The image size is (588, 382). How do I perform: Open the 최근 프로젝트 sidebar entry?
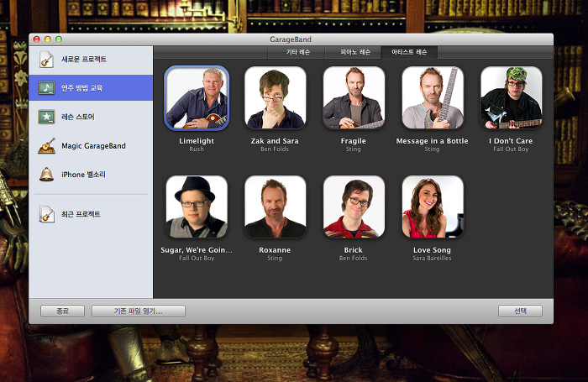(x=81, y=214)
